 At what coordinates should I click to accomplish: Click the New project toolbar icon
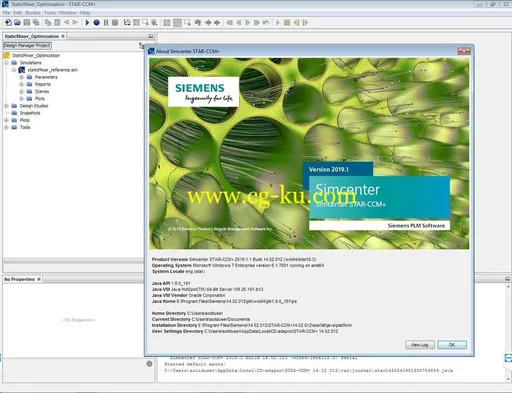tap(8, 22)
